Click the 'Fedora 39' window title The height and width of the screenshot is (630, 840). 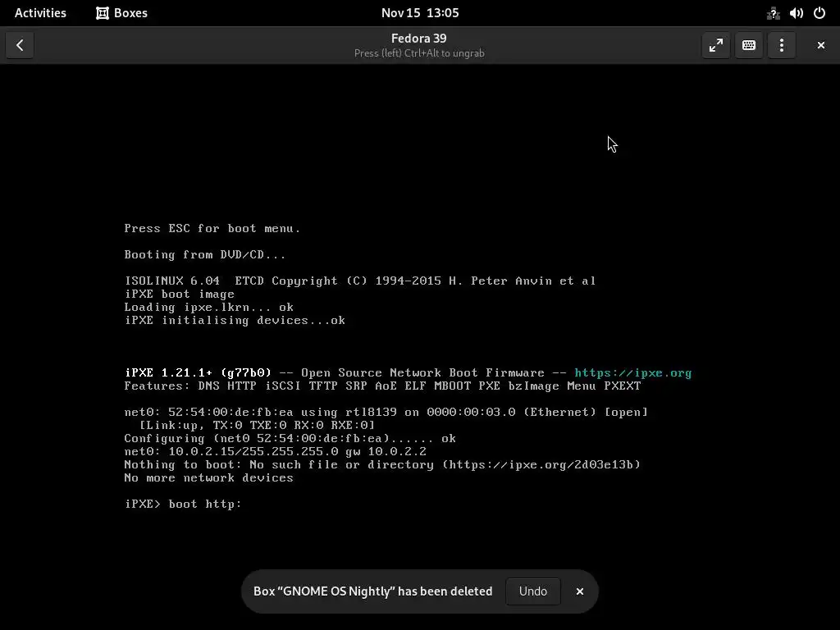419,39
